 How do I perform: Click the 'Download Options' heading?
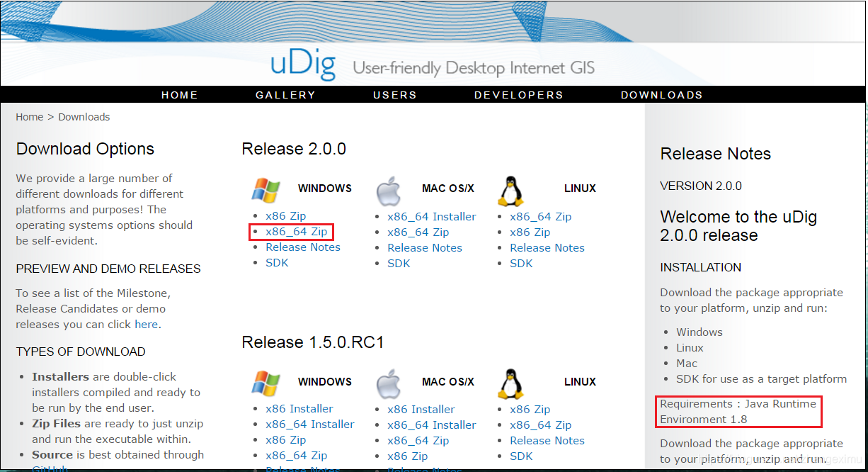pyautogui.click(x=85, y=149)
